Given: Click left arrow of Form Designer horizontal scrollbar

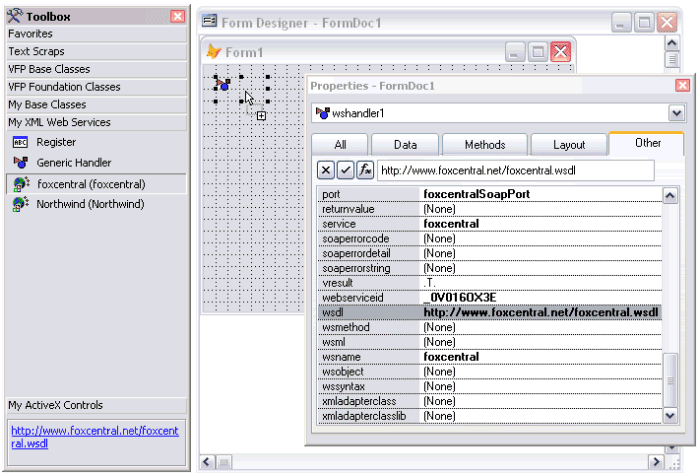Looking at the screenshot, I should (x=206, y=461).
